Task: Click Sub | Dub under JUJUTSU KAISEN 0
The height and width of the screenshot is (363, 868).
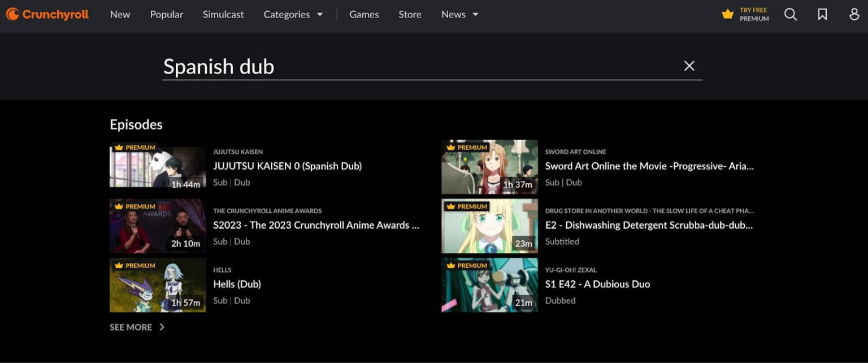Action: [232, 182]
